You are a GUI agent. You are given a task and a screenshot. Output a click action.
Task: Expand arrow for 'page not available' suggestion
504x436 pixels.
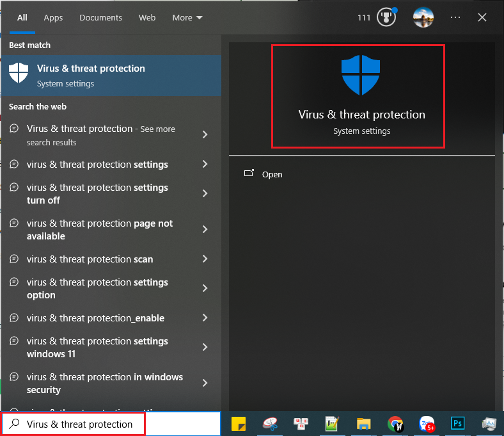coord(205,229)
